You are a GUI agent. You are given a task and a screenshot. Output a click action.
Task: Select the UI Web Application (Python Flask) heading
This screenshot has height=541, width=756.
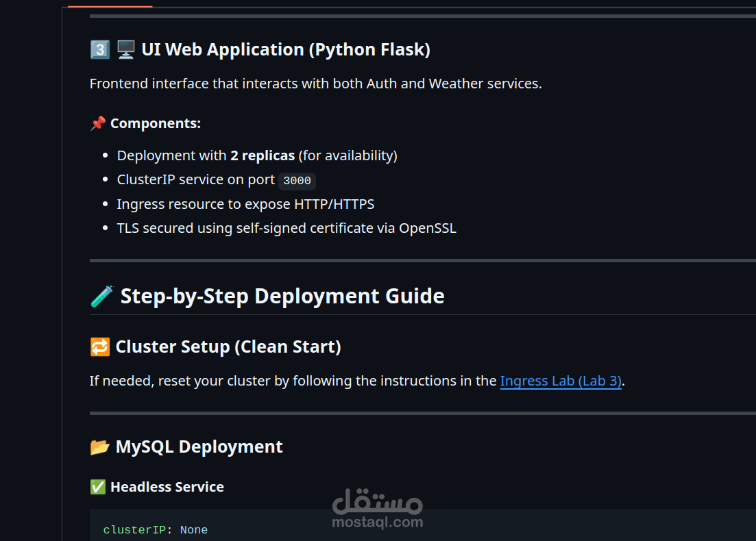click(x=285, y=49)
